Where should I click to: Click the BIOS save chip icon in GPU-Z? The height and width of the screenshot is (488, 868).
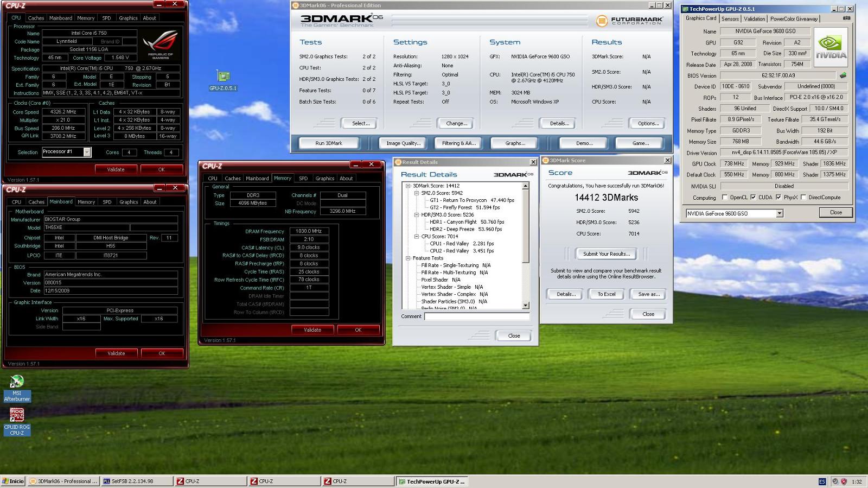point(843,75)
